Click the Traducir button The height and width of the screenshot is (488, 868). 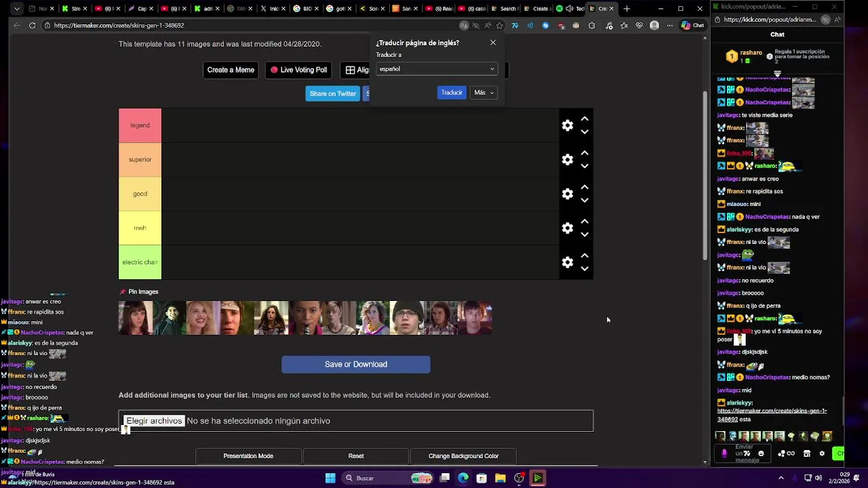click(452, 93)
